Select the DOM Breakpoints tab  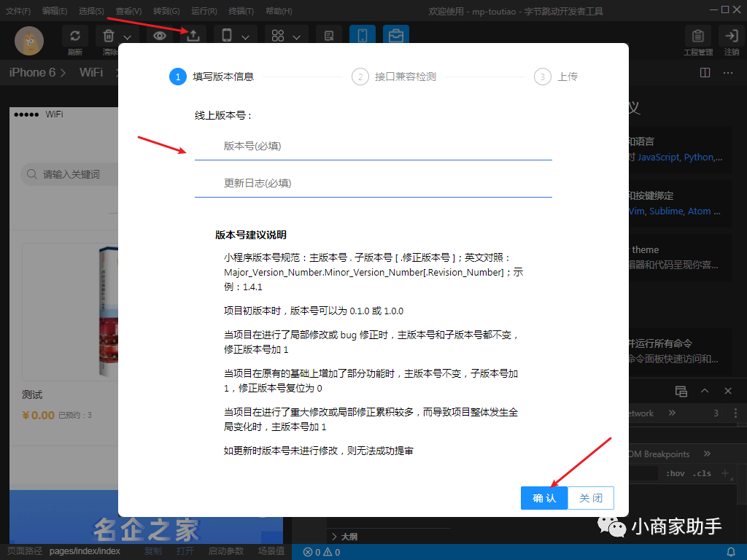659,454
